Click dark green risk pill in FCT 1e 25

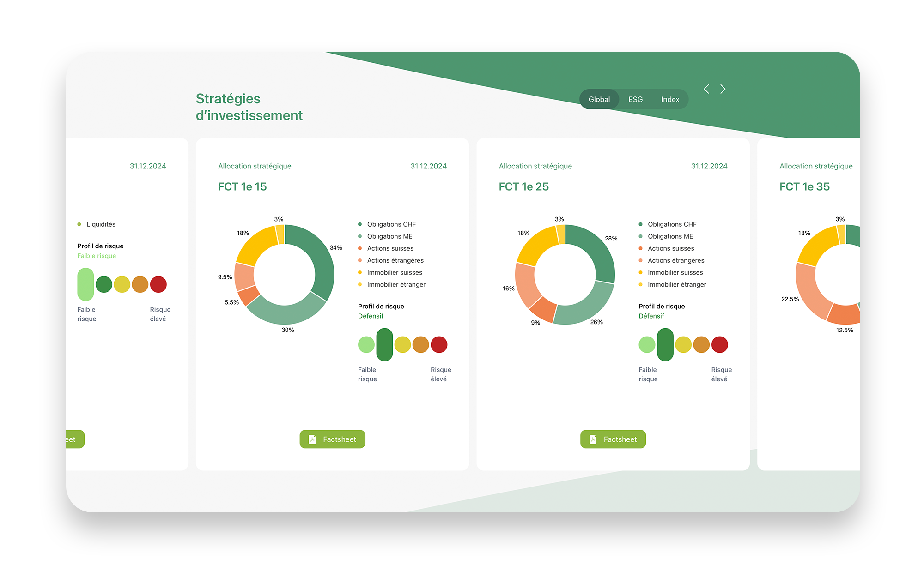pos(665,344)
